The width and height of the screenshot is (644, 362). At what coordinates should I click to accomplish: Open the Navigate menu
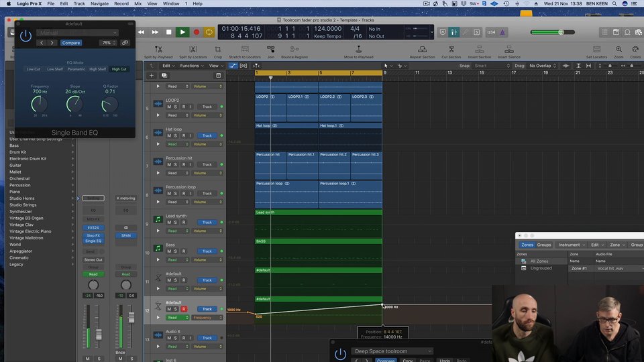click(x=99, y=4)
